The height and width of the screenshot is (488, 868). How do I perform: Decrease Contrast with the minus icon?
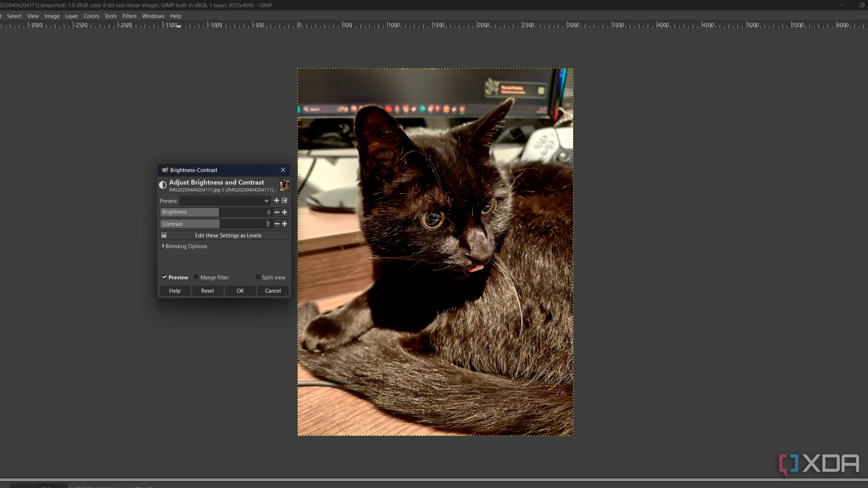click(277, 224)
